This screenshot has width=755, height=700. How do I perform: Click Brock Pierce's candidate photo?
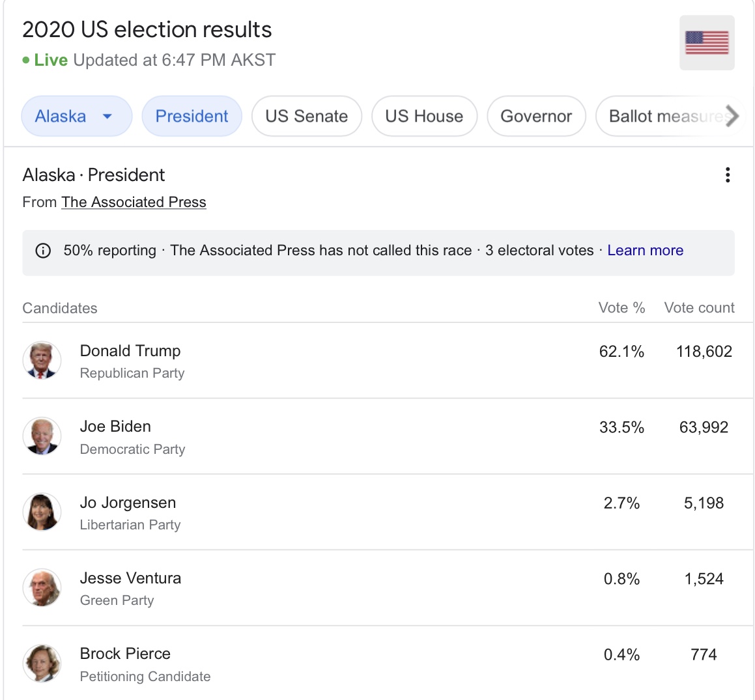click(x=42, y=664)
